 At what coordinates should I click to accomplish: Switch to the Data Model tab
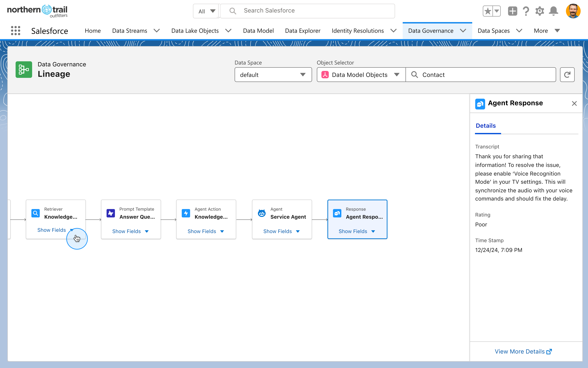(258, 31)
